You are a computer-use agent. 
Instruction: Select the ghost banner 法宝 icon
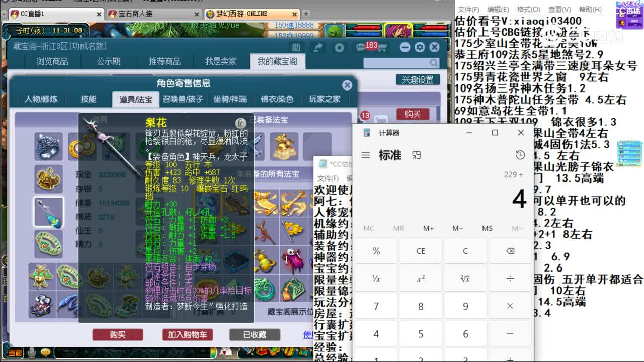click(293, 259)
